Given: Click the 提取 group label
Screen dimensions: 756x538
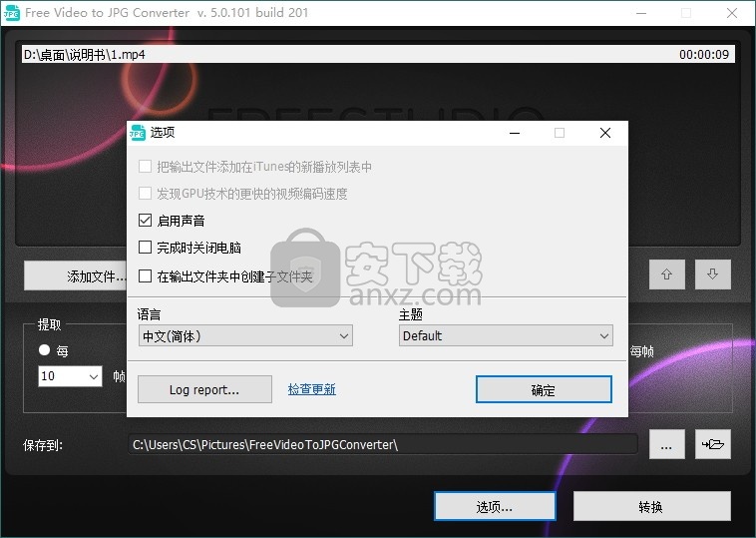Looking at the screenshot, I should pos(50,324).
